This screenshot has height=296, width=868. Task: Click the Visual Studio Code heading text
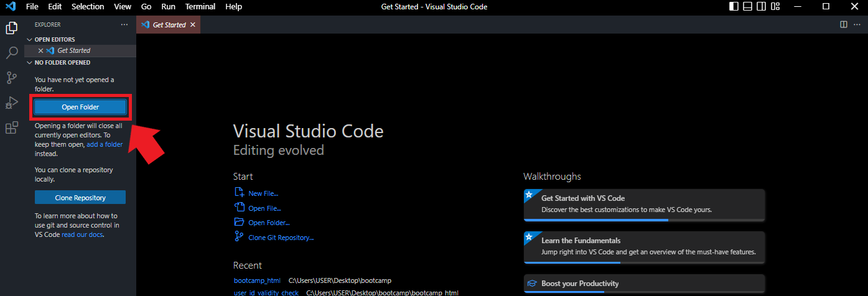[x=308, y=131]
